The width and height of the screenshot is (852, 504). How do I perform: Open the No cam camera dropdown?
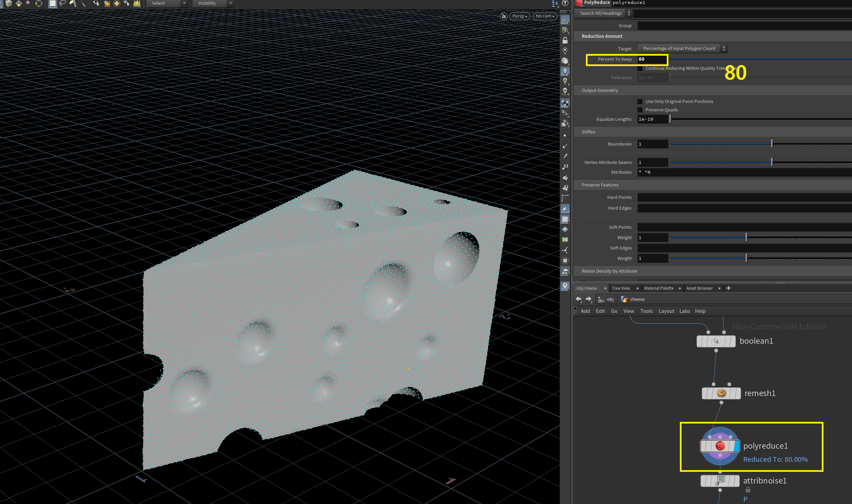tap(545, 16)
